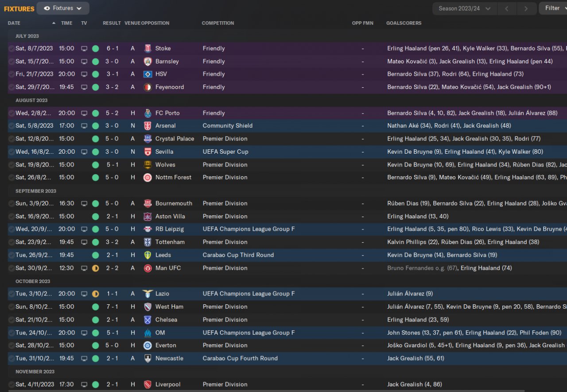Toggle the check mark on the Leeds fixture

pyautogui.click(x=11, y=255)
